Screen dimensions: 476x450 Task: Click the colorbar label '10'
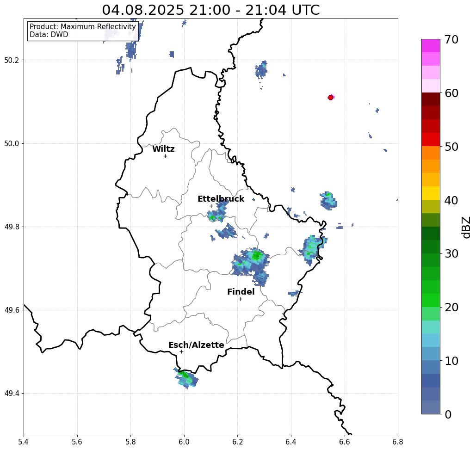(451, 361)
